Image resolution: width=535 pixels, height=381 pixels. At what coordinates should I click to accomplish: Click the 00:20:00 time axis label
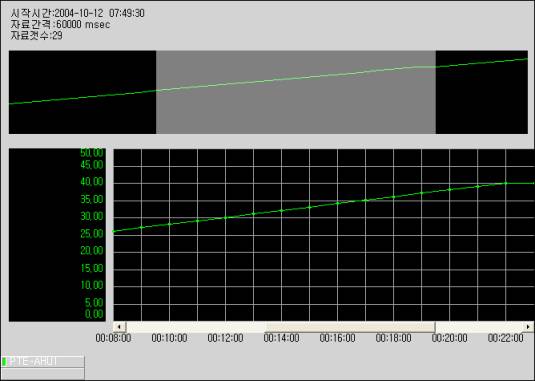[x=449, y=338]
